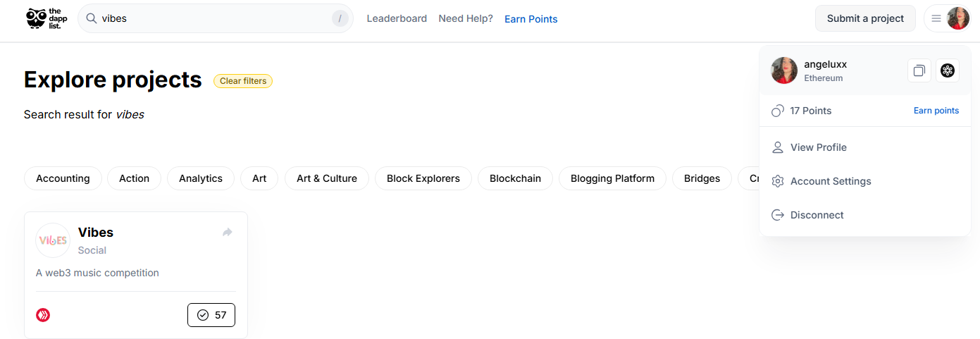Click the Hive chain icon on Vibes card
The height and width of the screenshot is (339, 980).
[x=43, y=315]
